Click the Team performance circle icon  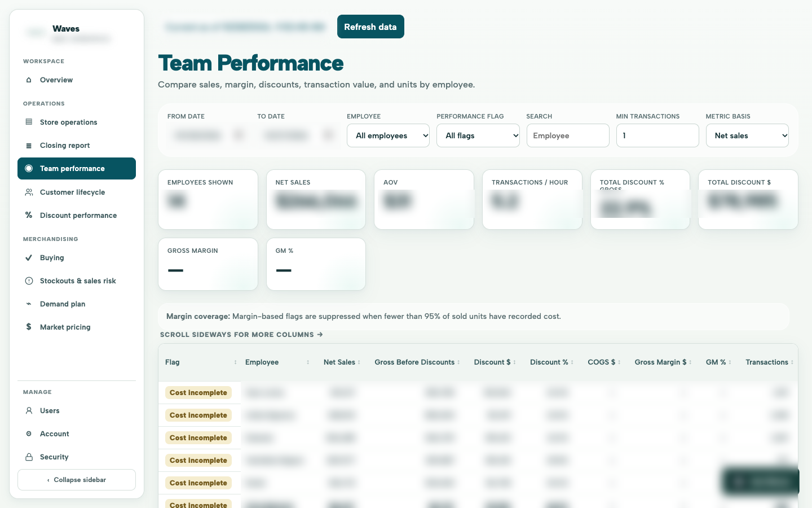[x=29, y=169]
